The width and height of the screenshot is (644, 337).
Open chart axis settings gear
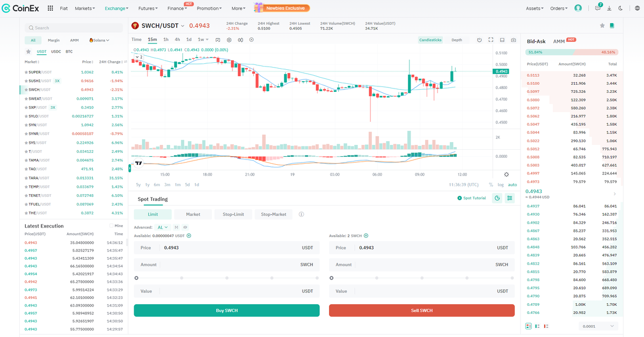[x=507, y=174]
